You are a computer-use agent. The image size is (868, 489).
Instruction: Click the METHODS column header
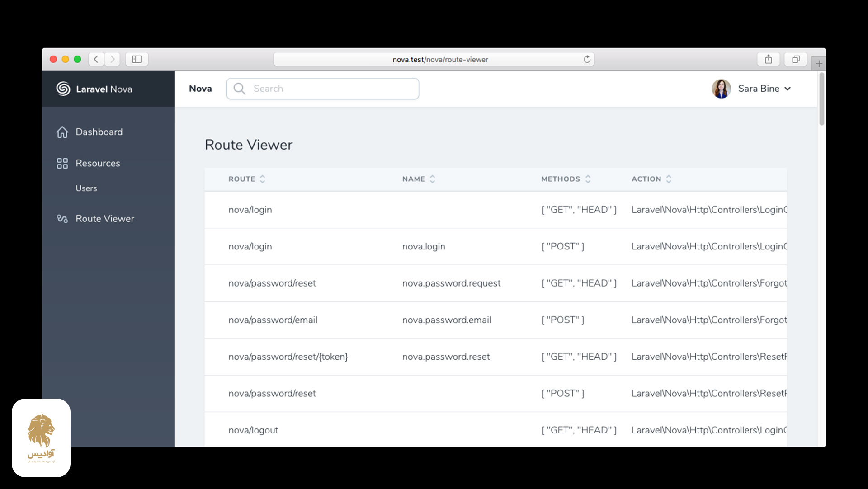(x=561, y=179)
